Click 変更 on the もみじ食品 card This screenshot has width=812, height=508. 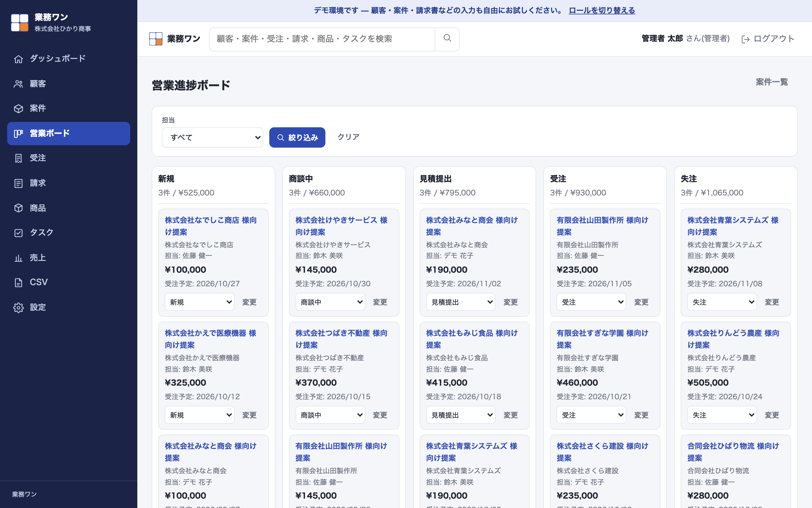[x=510, y=415]
